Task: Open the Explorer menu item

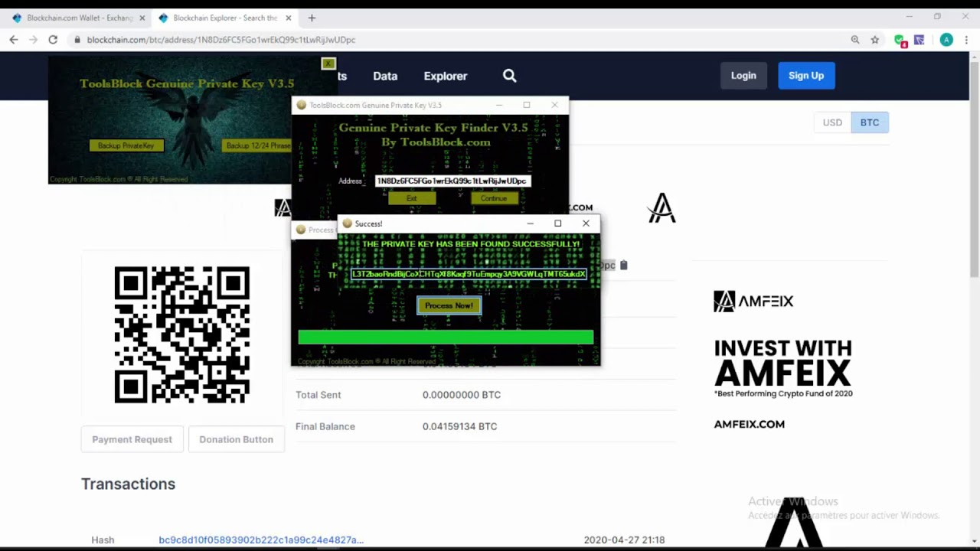Action: coord(446,76)
